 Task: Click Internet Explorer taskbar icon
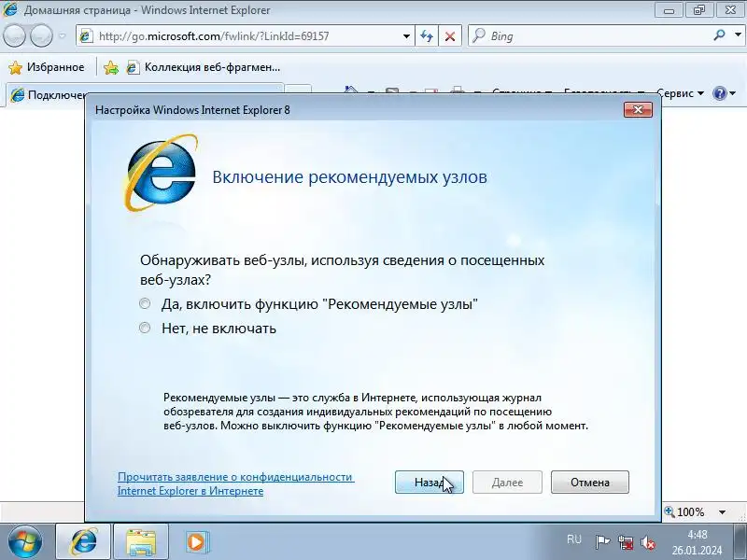[x=83, y=542]
